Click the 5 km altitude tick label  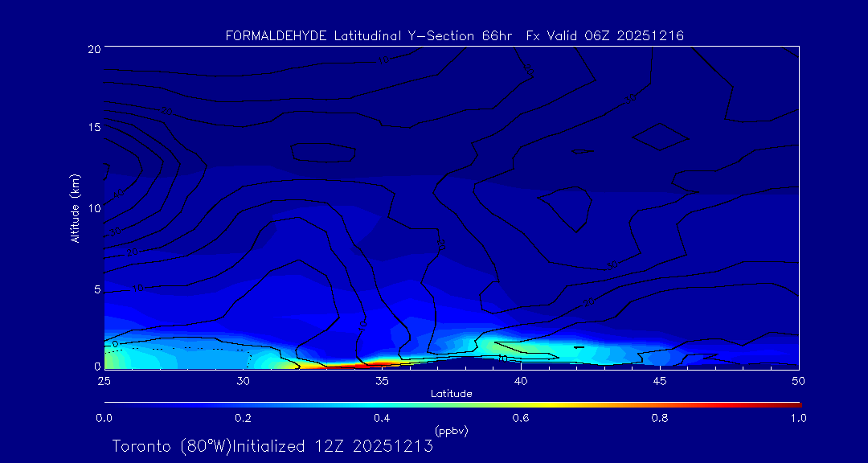point(96,289)
